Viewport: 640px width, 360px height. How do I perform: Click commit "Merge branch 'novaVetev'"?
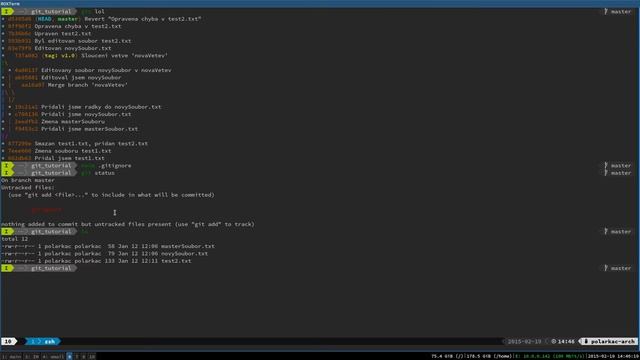click(88, 85)
